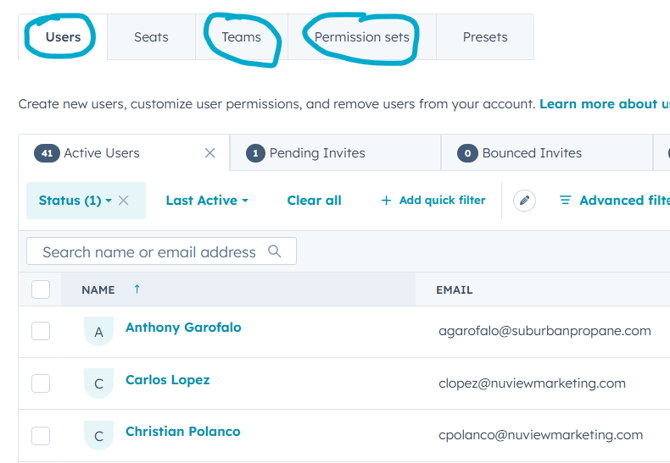Open Advanced filters panel
Viewport: 670px width, 463px height.
point(614,200)
